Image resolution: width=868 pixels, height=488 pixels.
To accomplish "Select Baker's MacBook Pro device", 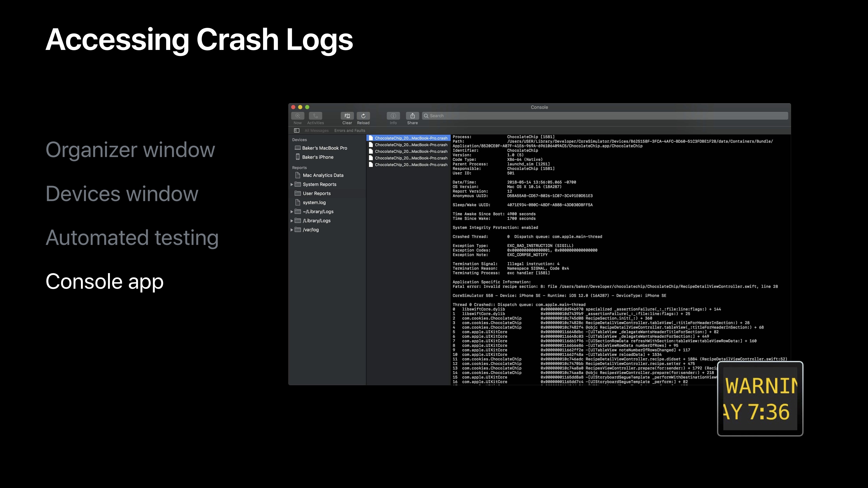I will point(324,148).
